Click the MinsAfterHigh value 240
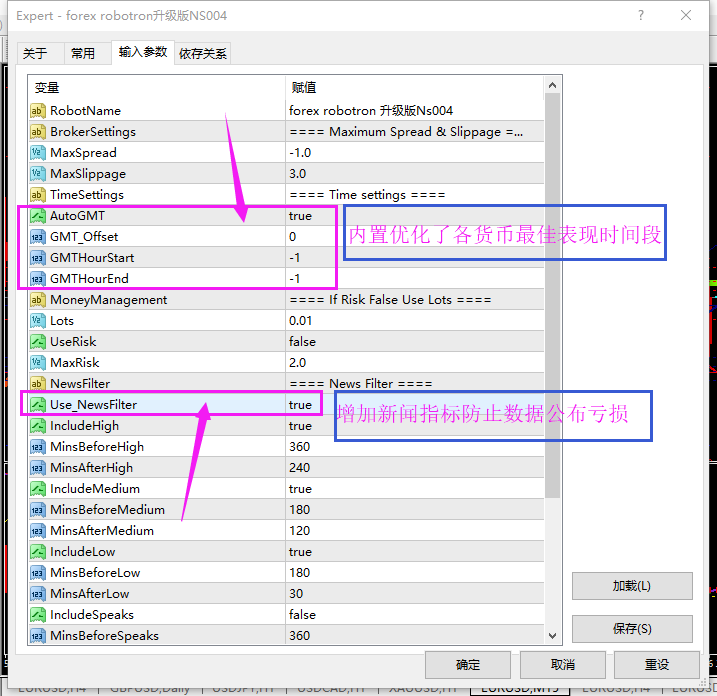 [x=300, y=468]
